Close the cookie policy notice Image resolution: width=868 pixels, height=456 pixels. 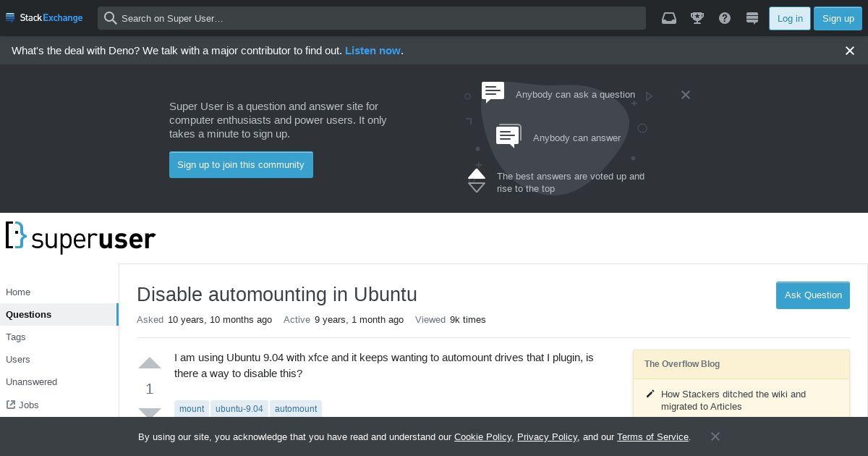[x=715, y=436]
